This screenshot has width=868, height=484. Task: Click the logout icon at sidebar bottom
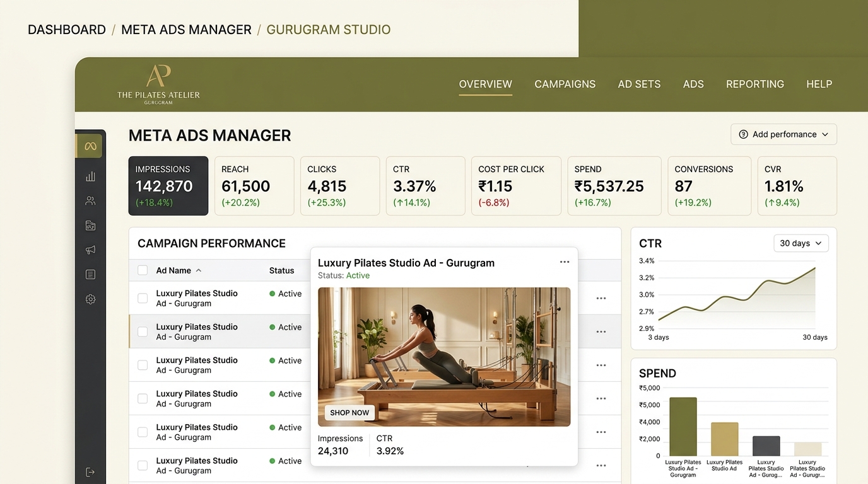point(90,472)
